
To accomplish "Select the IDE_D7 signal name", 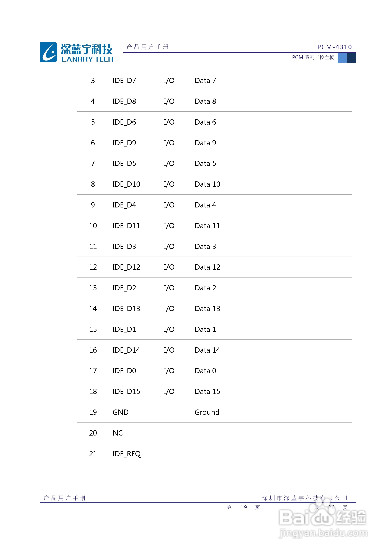I will [x=124, y=80].
